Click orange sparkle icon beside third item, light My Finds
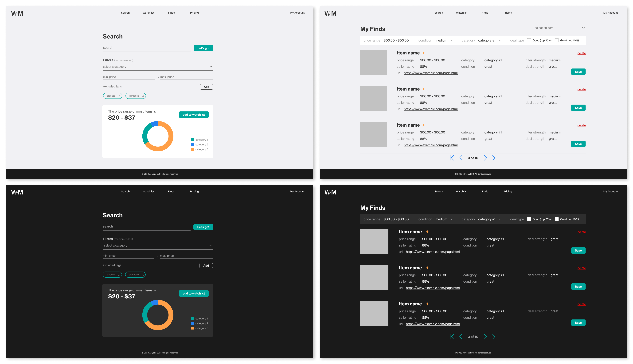Image resolution: width=633 pixels, height=364 pixels. coord(424,125)
